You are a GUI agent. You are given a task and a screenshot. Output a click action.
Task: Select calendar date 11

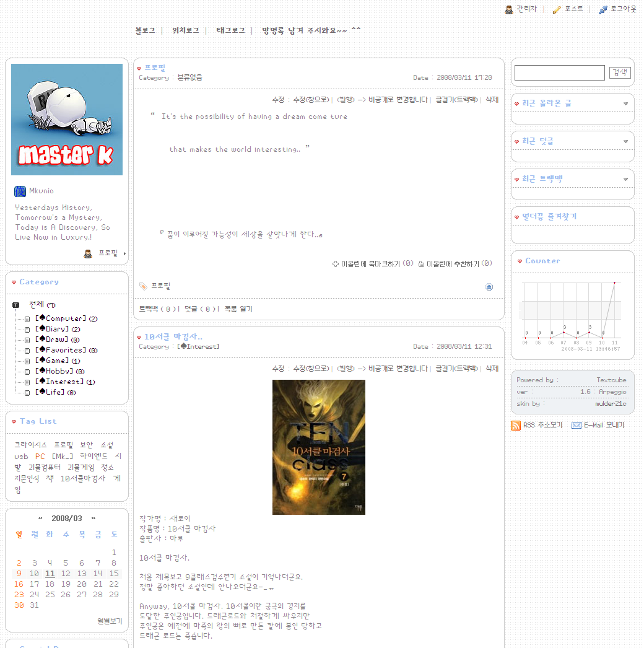tap(50, 574)
